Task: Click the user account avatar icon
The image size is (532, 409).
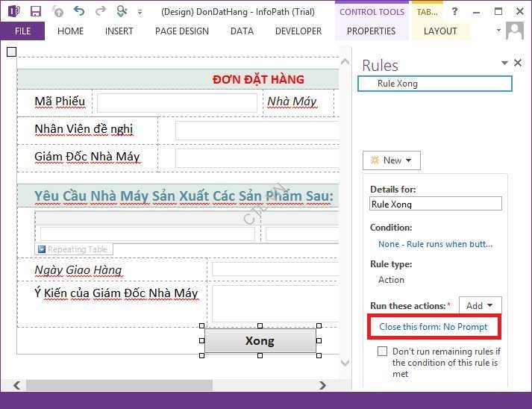Action: (x=515, y=31)
